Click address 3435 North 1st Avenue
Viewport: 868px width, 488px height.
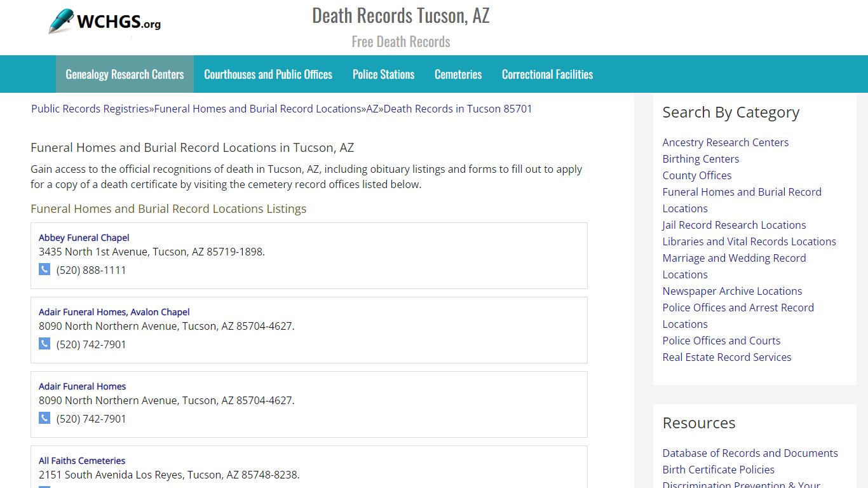[152, 252]
